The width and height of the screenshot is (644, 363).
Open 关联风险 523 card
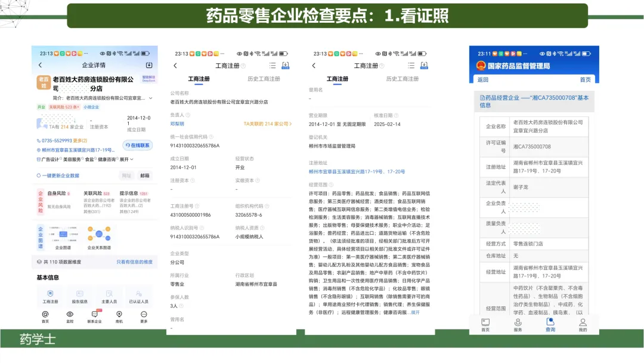pos(99,201)
